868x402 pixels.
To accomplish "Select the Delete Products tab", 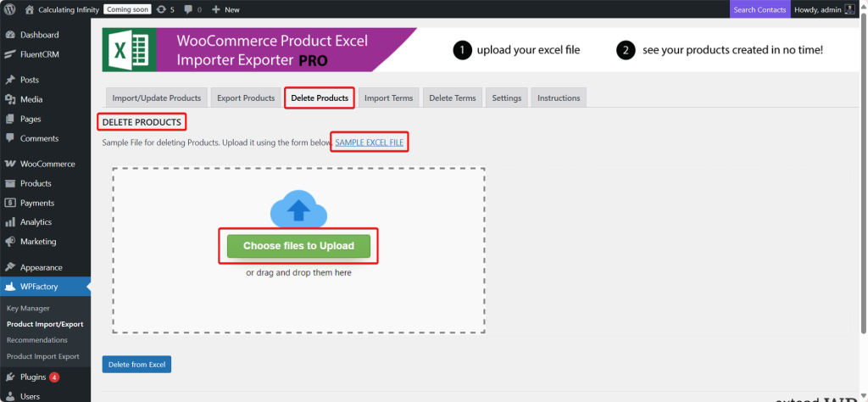I will tap(320, 98).
